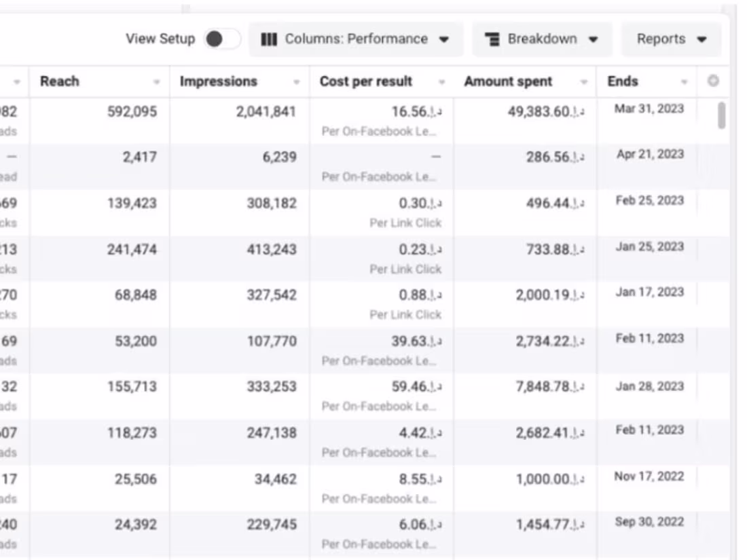This screenshot has width=747, height=560.
Task: Click the vertical table scrollbar thumb
Action: [x=721, y=115]
